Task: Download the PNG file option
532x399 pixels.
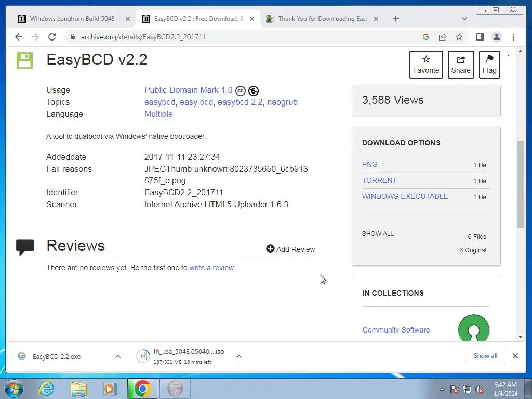Action: [369, 164]
